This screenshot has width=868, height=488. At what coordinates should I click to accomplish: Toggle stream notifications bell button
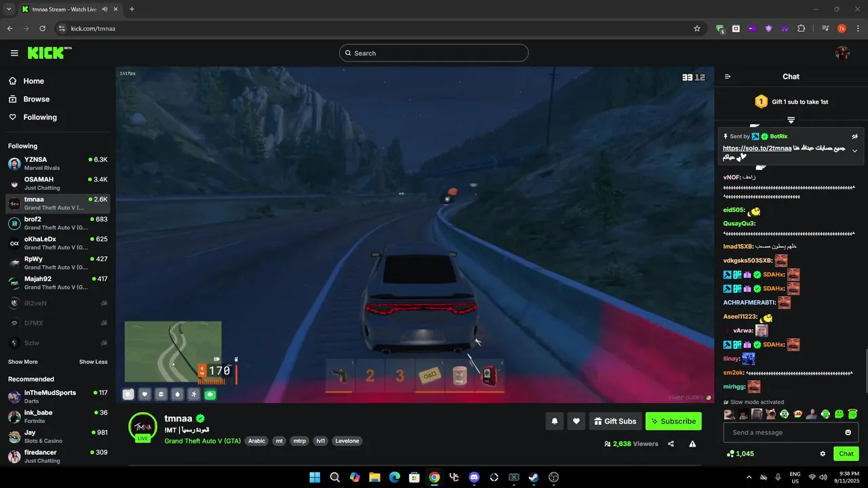(x=555, y=421)
